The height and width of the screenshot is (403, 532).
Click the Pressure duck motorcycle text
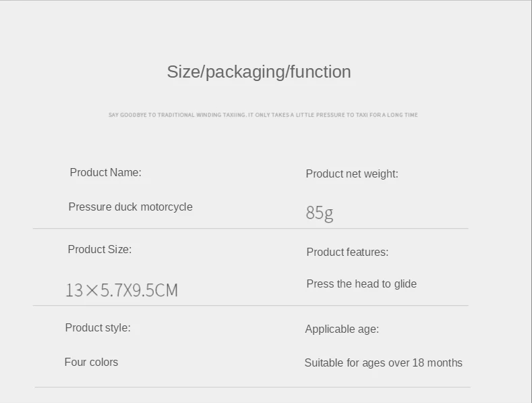point(131,207)
